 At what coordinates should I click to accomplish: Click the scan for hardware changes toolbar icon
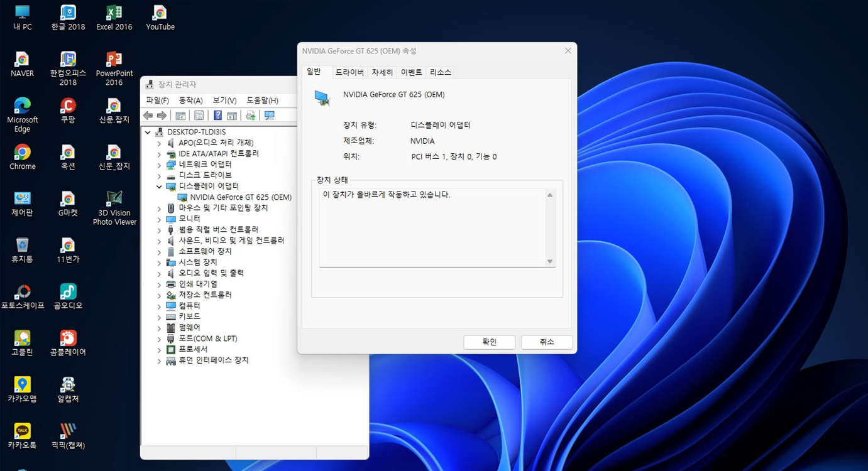[x=268, y=115]
